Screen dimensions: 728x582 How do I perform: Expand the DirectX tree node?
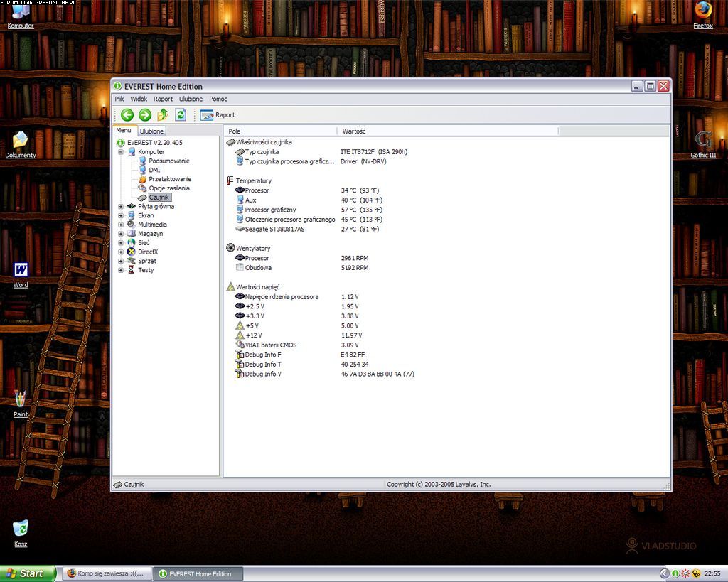point(121,252)
